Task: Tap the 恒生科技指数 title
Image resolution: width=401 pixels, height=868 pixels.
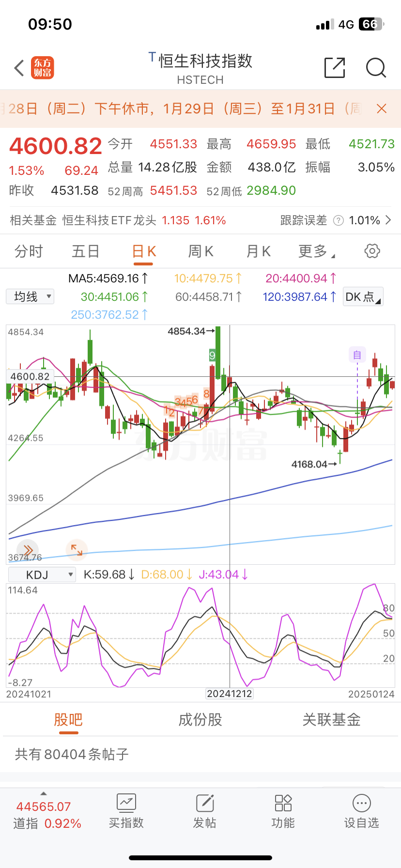Action: pos(205,61)
